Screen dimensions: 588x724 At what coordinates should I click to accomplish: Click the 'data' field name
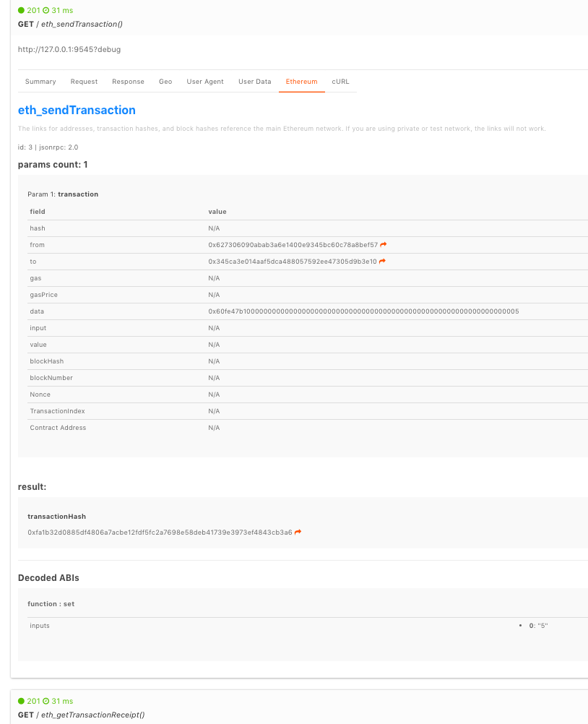click(x=37, y=311)
